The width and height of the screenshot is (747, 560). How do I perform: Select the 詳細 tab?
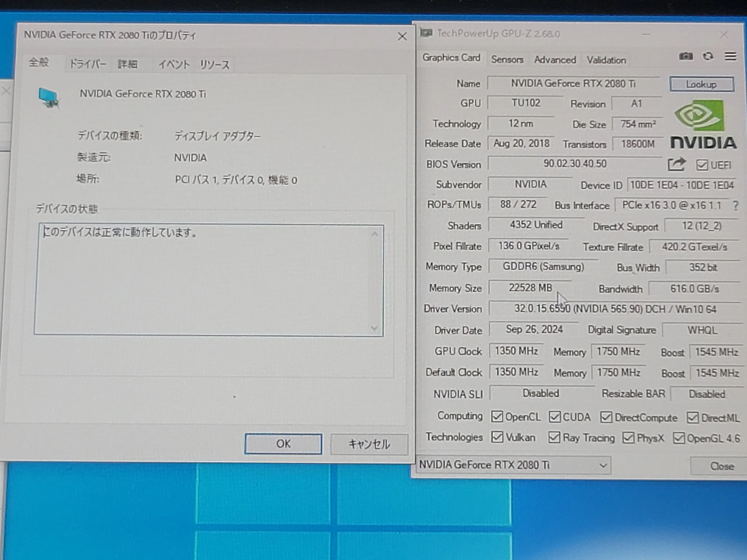tap(128, 65)
